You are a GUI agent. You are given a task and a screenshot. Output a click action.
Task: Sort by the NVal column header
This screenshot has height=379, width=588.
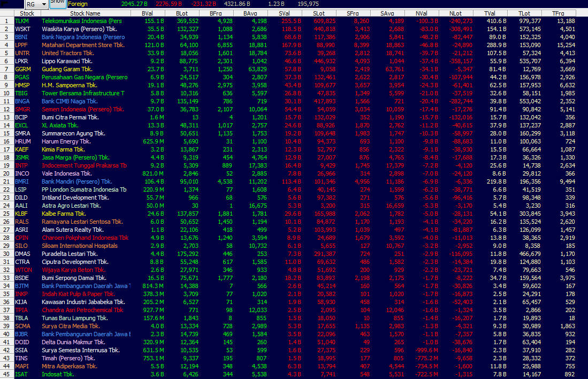click(422, 13)
